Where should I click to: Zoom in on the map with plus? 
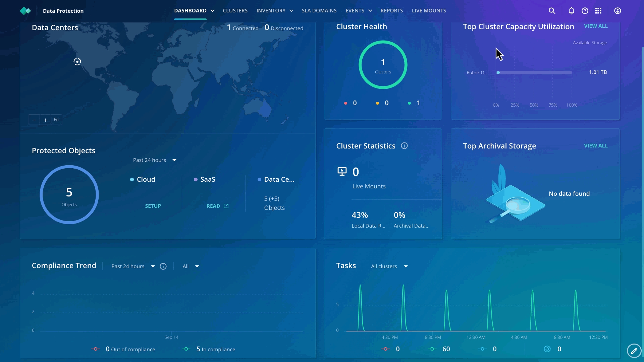[45, 120]
